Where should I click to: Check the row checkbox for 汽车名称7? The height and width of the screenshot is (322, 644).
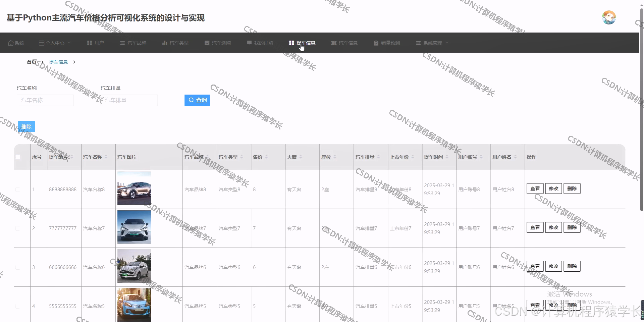click(x=18, y=228)
